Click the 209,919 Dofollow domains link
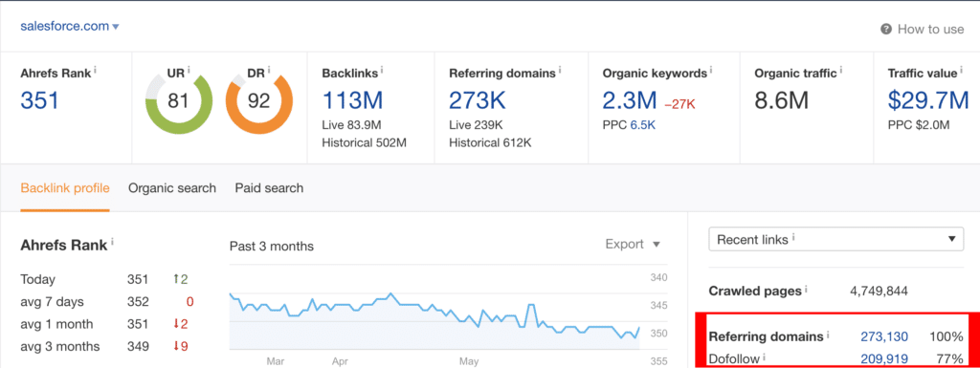Screen dimensions: 980x368 pos(883,358)
